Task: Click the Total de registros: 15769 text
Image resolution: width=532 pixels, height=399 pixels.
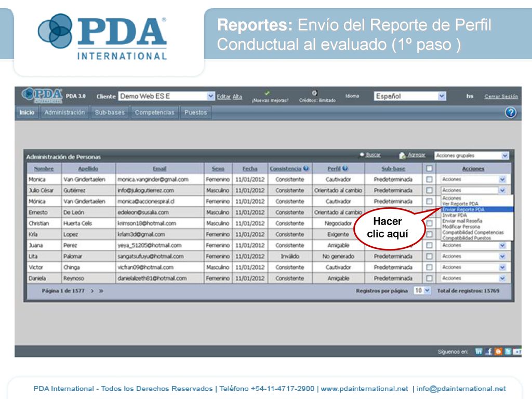Action: pos(468,291)
